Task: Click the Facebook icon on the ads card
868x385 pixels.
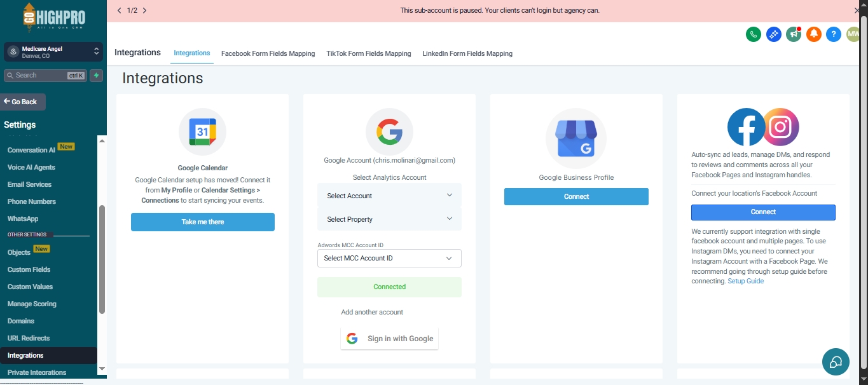Action: [746, 127]
